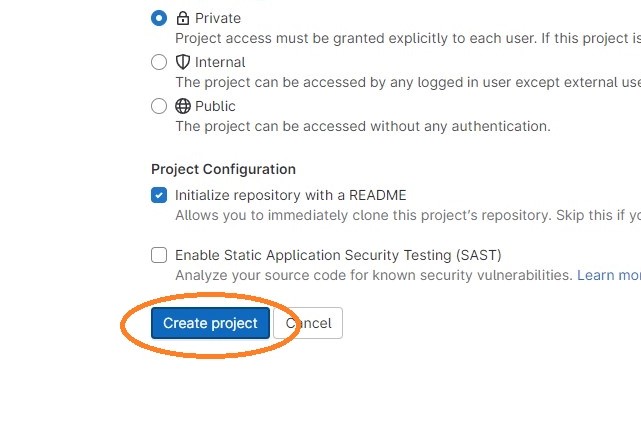This screenshot has width=641, height=443.
Task: Select the Private visibility radio button
Action: (159, 18)
